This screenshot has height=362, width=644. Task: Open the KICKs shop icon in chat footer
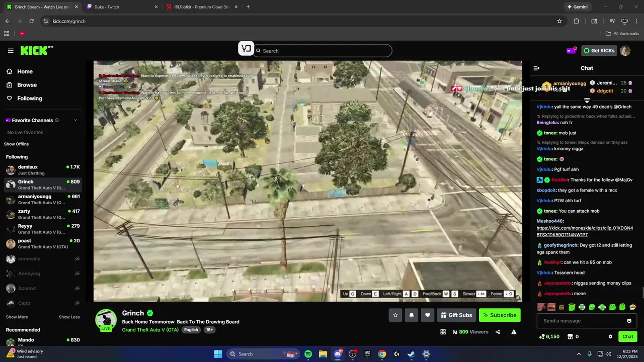[570, 336]
